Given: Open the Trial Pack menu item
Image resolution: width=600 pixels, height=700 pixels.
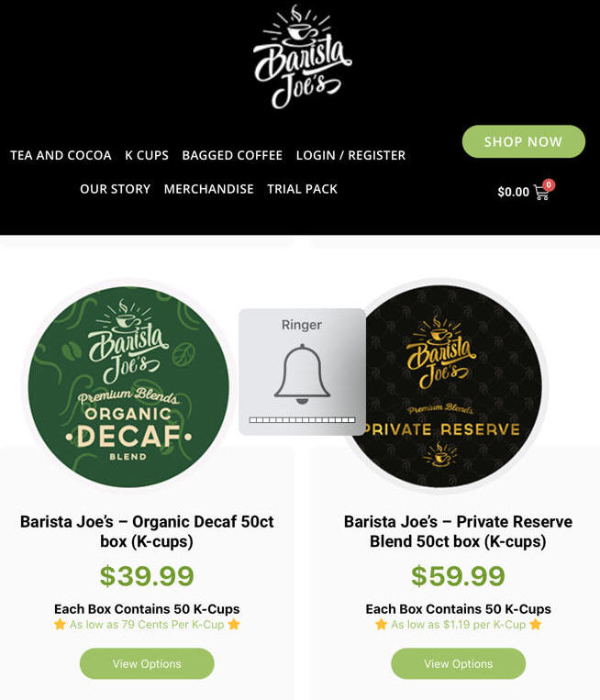Looking at the screenshot, I should 302,189.
